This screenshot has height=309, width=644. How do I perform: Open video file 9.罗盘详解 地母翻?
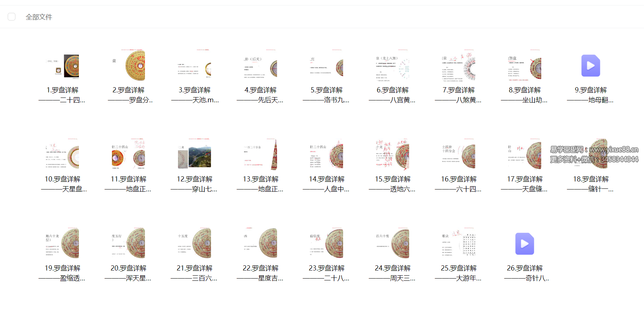[x=590, y=66]
